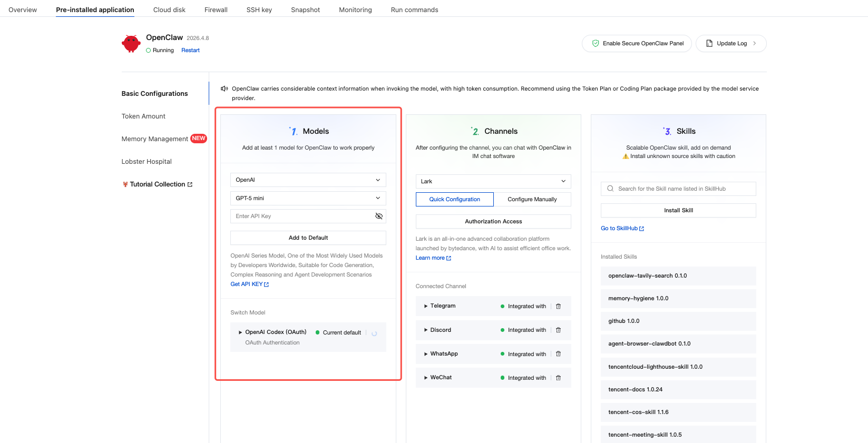Switch to the Firewall tab

tap(216, 10)
